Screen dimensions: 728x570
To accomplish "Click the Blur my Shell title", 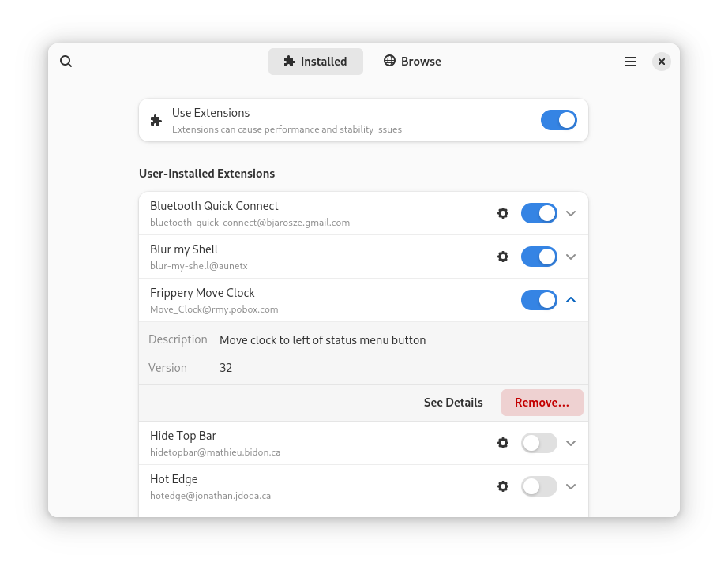I will 184,249.
